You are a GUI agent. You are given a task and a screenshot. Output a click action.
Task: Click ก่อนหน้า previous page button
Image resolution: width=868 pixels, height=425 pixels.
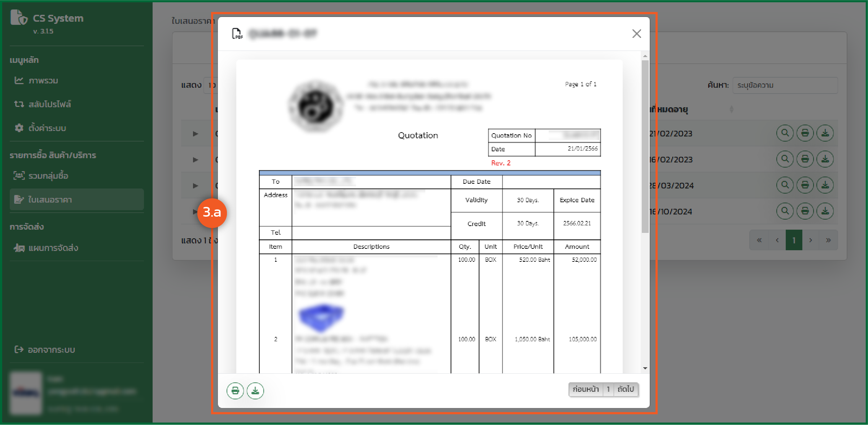point(586,389)
